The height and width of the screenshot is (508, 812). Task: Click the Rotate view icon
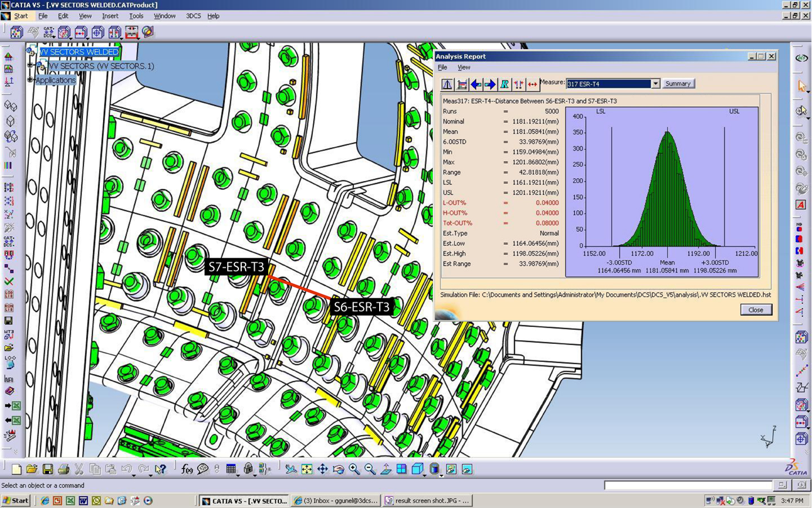[x=338, y=469]
